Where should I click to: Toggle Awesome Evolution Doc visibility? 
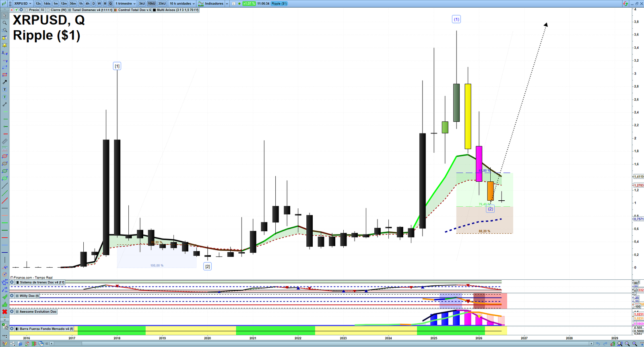17,312
